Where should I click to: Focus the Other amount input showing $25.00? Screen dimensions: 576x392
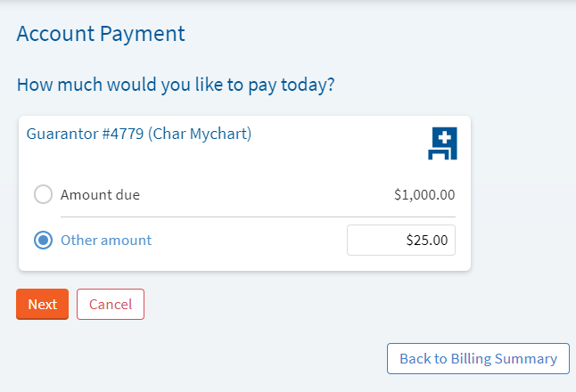pos(400,241)
